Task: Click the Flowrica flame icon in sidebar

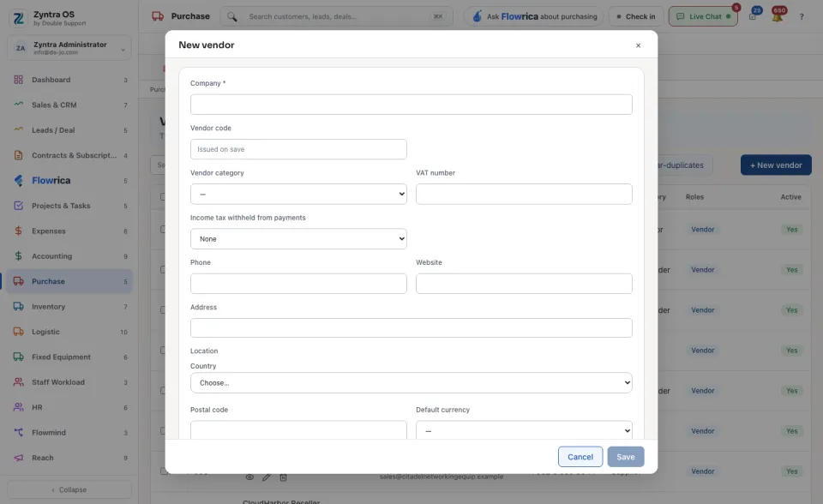Action: tap(18, 180)
